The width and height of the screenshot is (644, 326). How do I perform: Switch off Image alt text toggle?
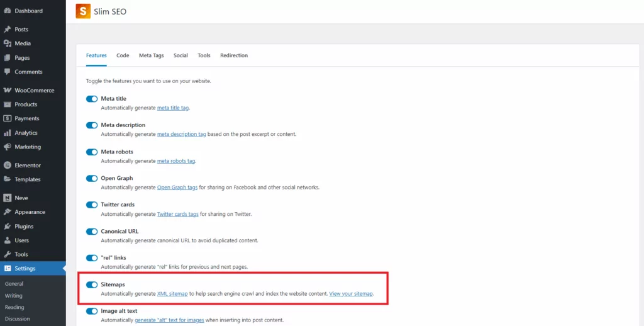pos(92,311)
